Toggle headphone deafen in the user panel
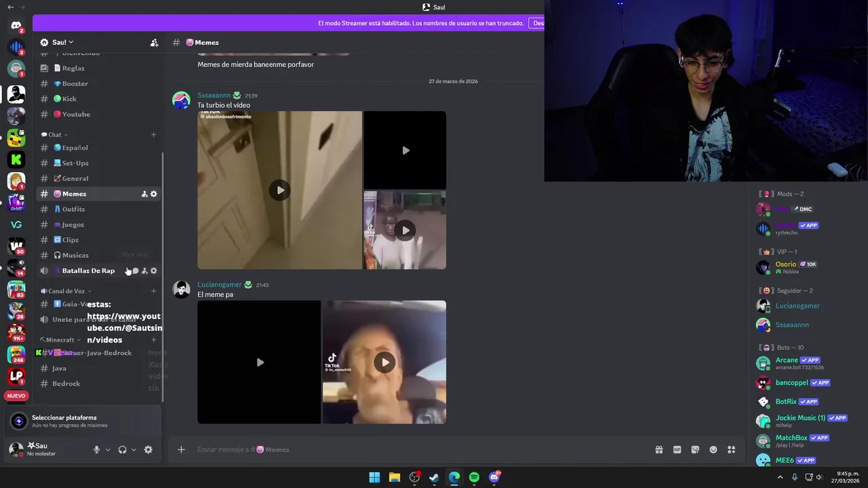868x488 pixels. click(x=122, y=449)
